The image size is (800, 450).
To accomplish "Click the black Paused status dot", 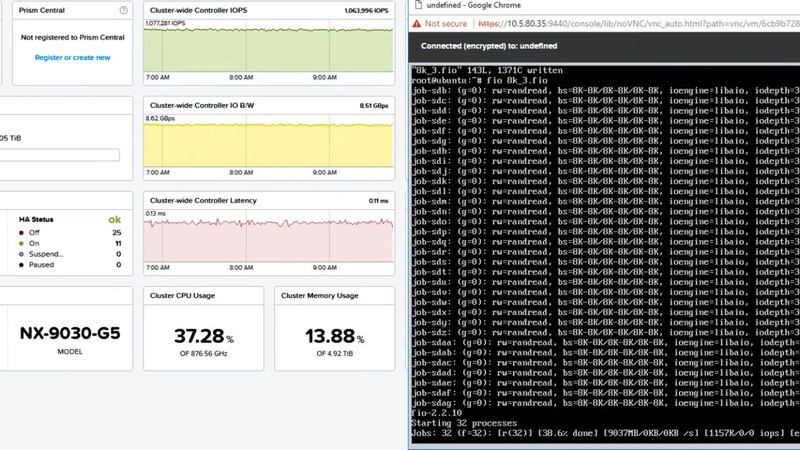I will pos(21,265).
